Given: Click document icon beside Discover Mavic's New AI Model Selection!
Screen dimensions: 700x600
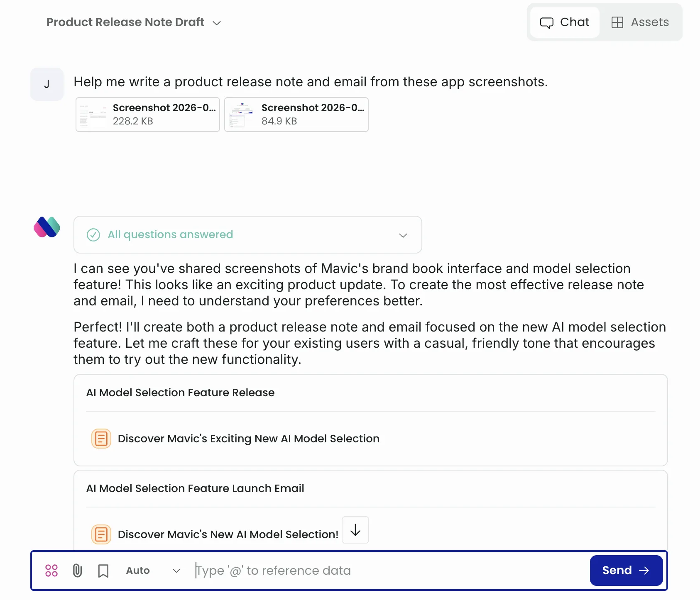Looking at the screenshot, I should [101, 534].
